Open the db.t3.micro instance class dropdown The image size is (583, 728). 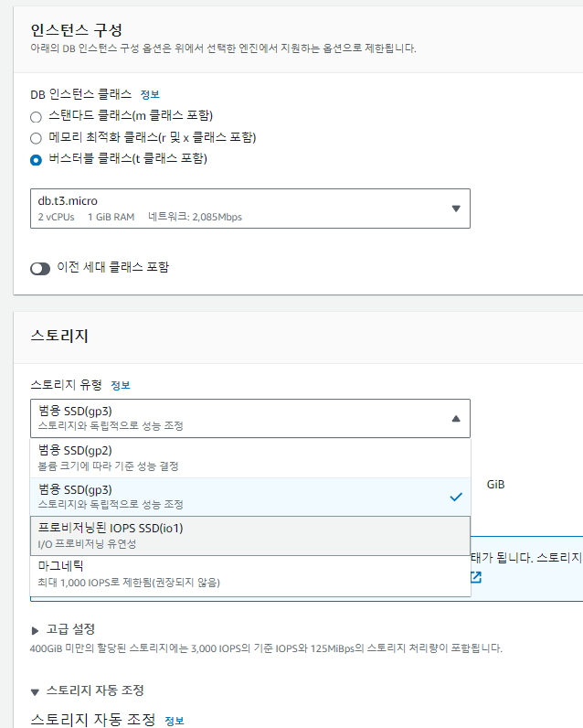coord(249,209)
